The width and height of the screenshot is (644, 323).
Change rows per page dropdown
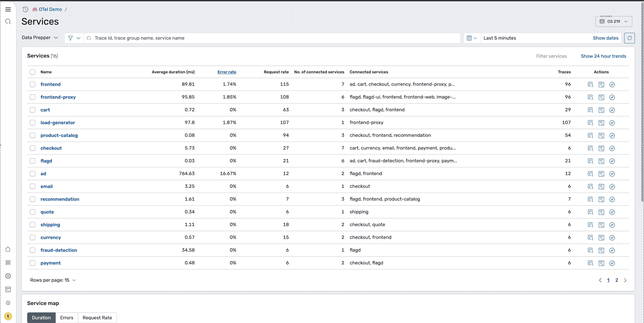[x=53, y=280]
